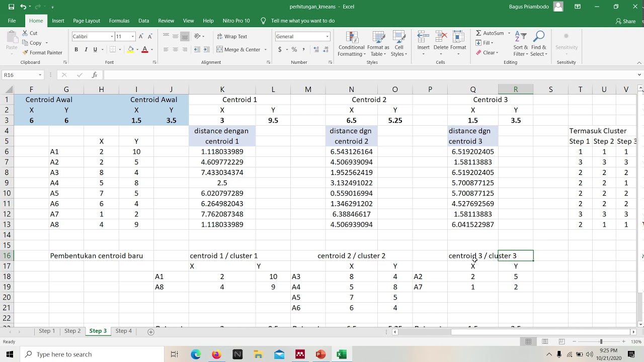The height and width of the screenshot is (362, 644).
Task: Click Decrease Font Size icon
Action: pos(150,36)
